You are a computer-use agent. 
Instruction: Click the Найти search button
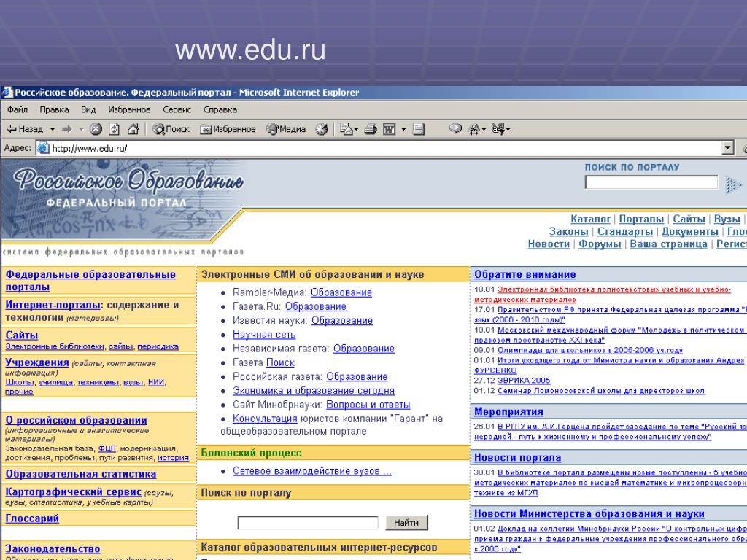(406, 522)
